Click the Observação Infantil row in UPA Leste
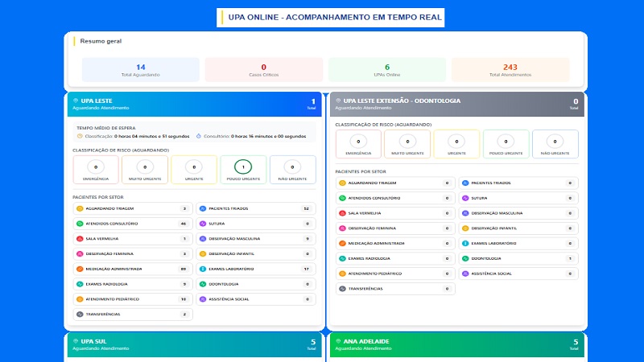 pyautogui.click(x=255, y=253)
